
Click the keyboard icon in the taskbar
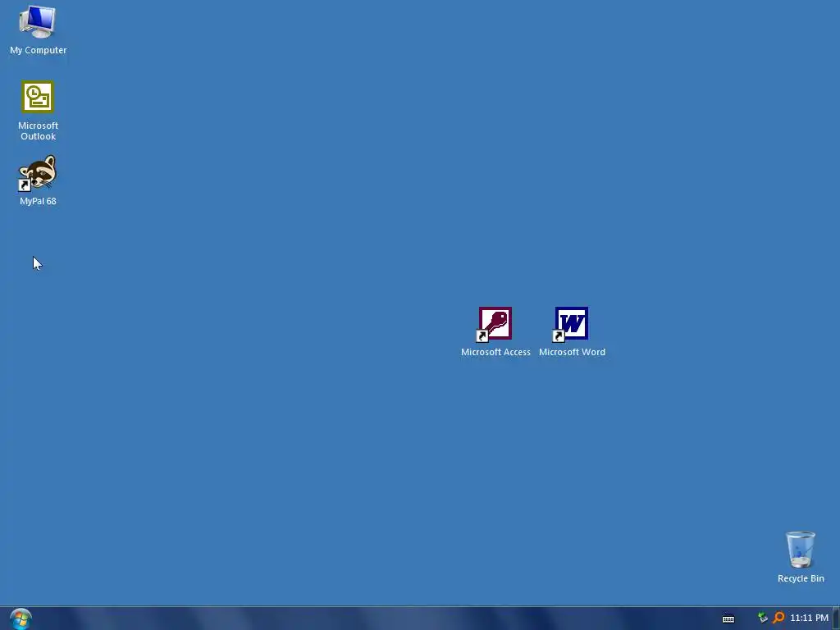[x=728, y=619]
